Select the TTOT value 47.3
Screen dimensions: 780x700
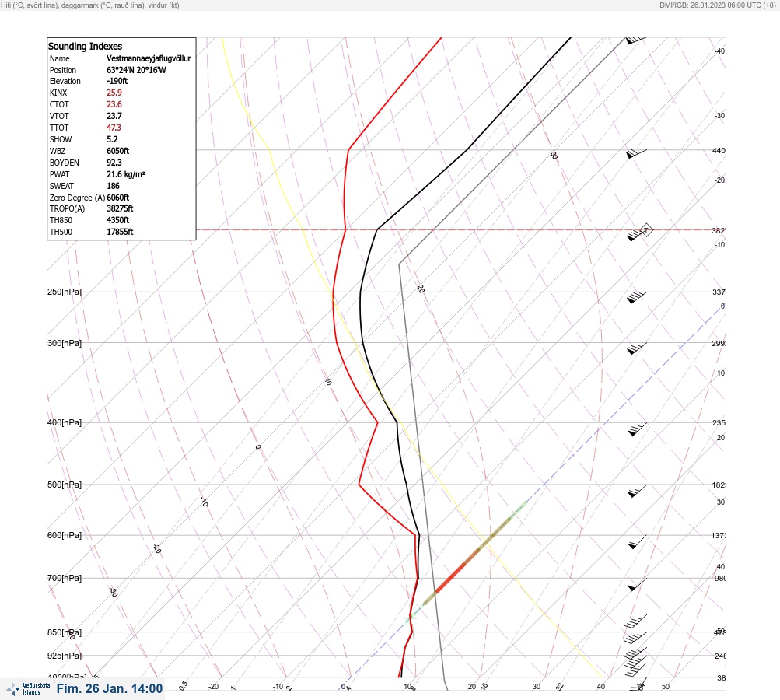(114, 128)
